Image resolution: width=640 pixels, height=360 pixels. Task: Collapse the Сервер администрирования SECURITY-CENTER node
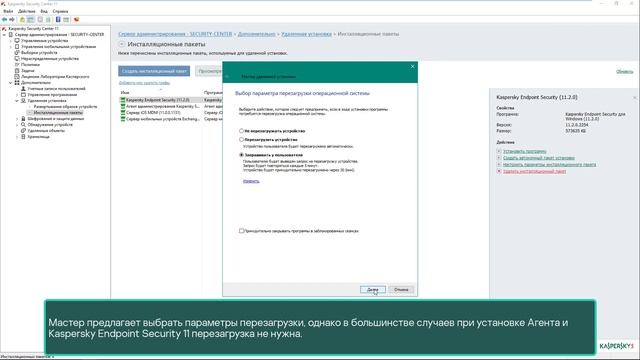coord(4,35)
